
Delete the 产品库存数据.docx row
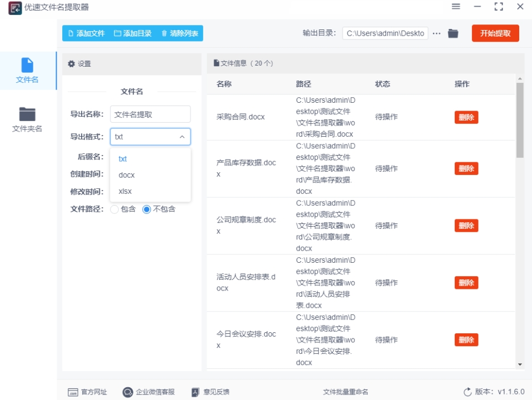[x=466, y=168]
